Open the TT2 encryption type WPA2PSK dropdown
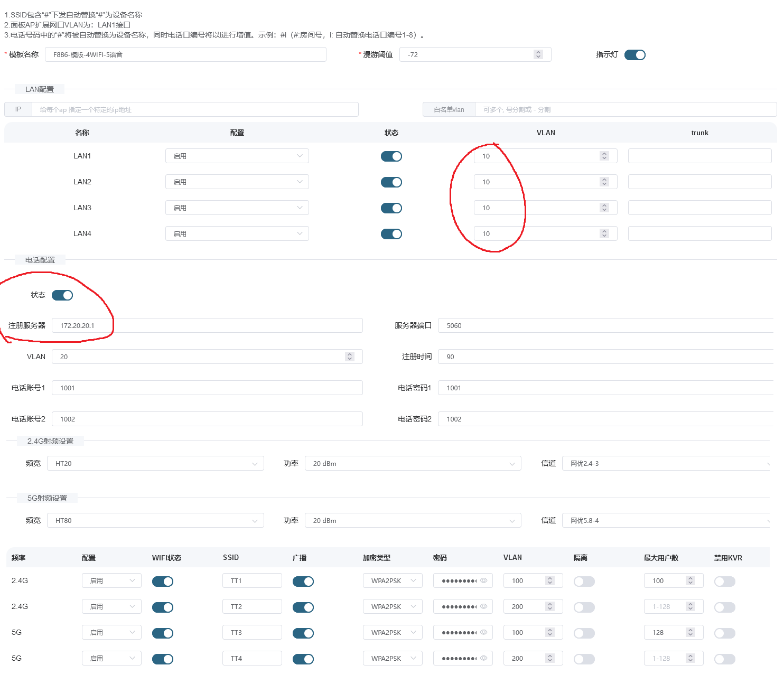Screen dimensions: 784x684 [x=392, y=606]
